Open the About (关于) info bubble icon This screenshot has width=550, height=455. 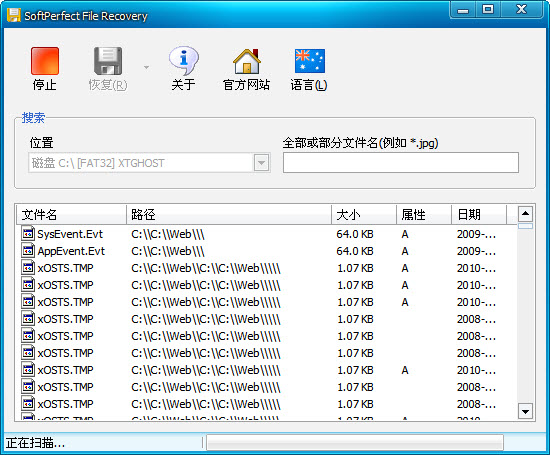point(183,60)
